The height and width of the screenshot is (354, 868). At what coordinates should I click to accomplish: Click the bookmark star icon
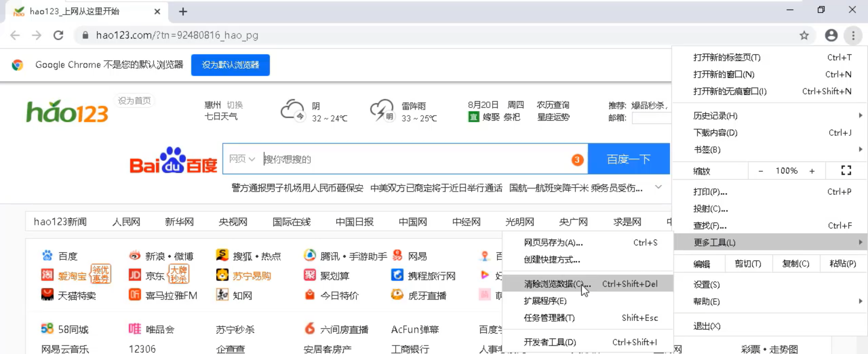coord(804,35)
